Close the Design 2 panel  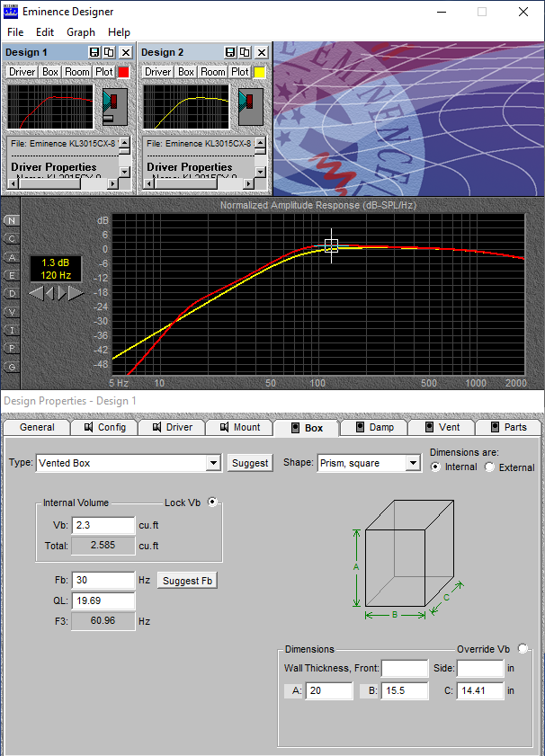coord(262,52)
